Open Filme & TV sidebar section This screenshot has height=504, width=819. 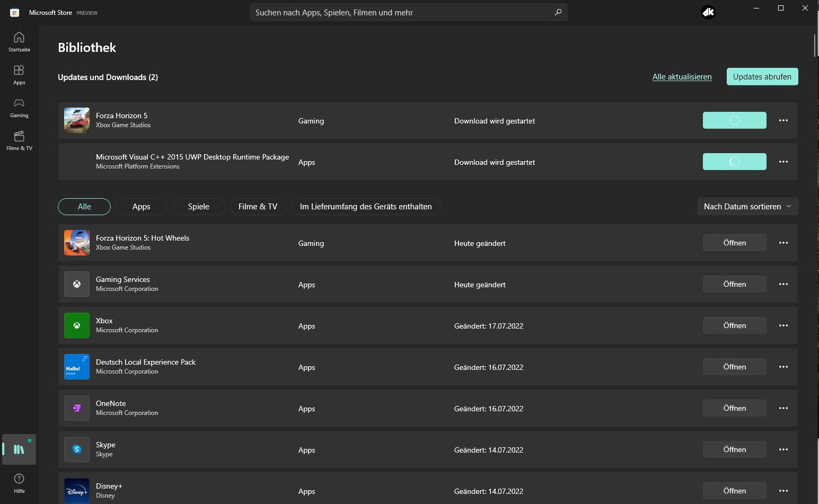19,140
